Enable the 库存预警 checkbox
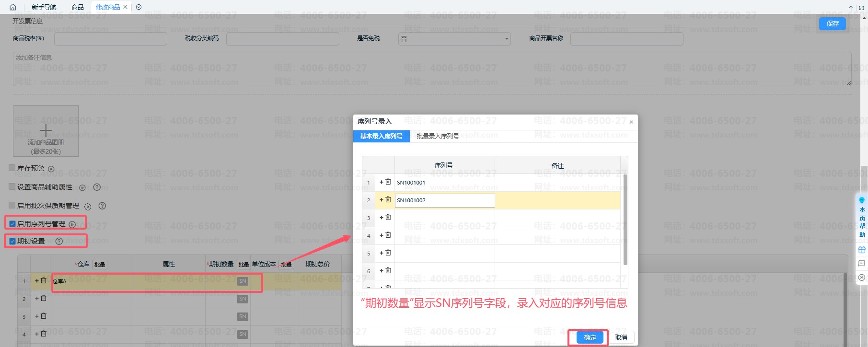Screen dimensions: 868x347 click(12, 168)
